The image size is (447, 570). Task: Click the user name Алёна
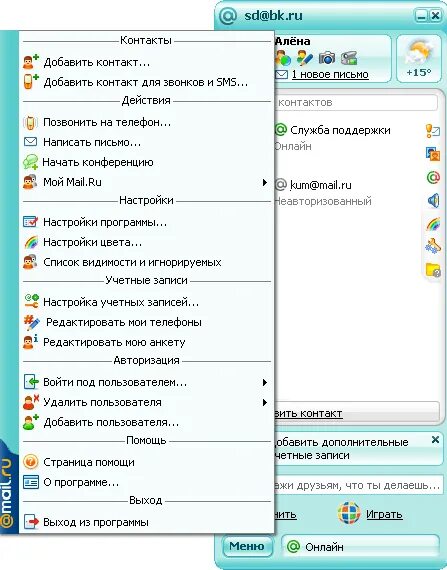pos(293,41)
